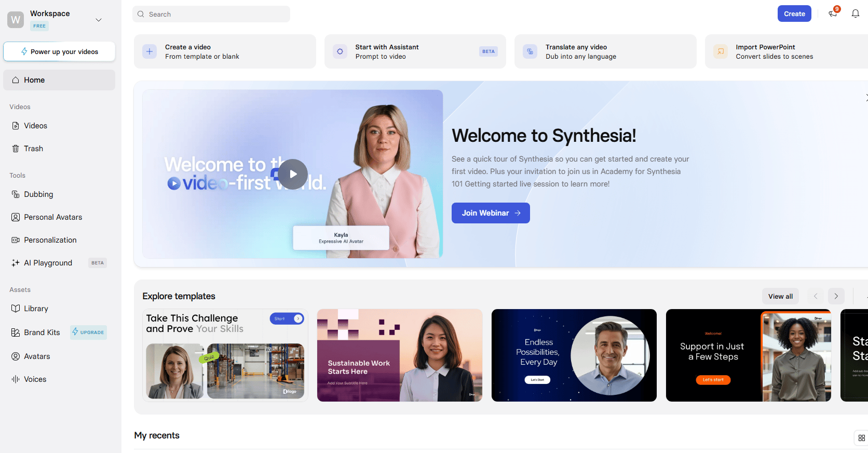Show previous templates with left chevron
The image size is (868, 453).
pyautogui.click(x=816, y=296)
